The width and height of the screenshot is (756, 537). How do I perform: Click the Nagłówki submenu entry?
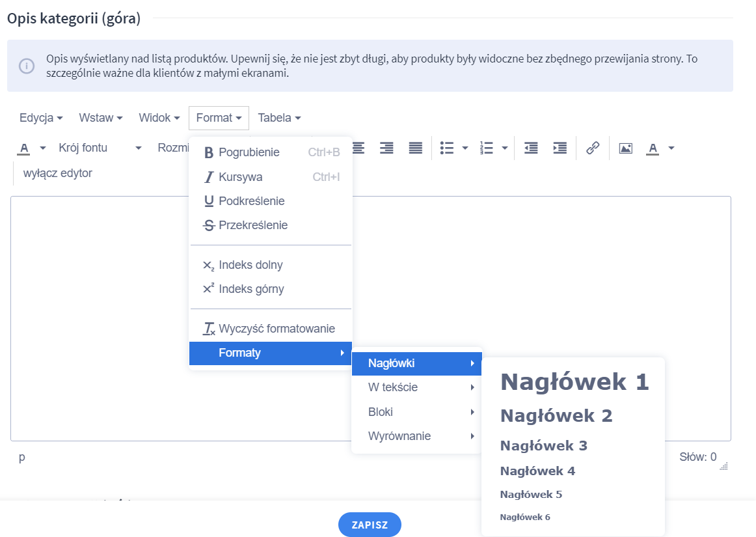[x=416, y=363]
